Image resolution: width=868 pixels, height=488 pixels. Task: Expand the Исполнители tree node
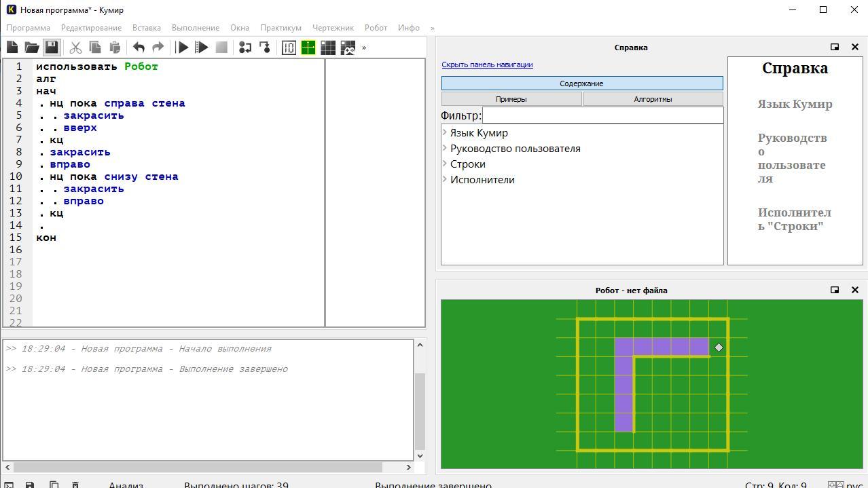(x=445, y=179)
